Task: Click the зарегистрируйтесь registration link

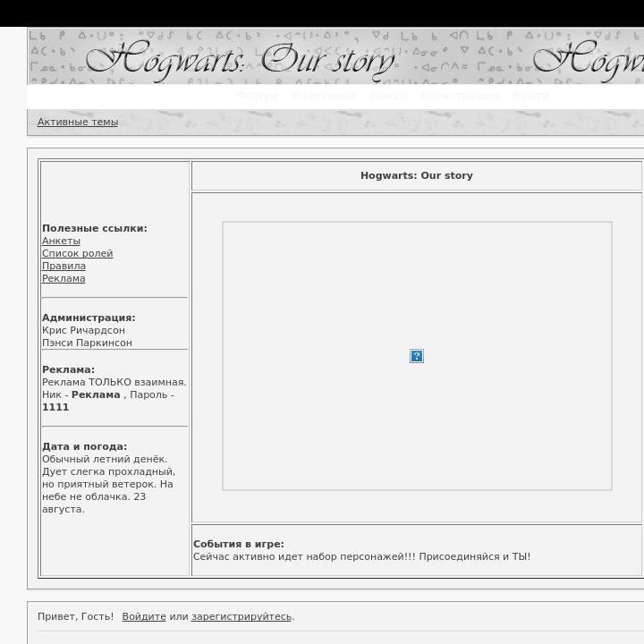Action: (241, 616)
